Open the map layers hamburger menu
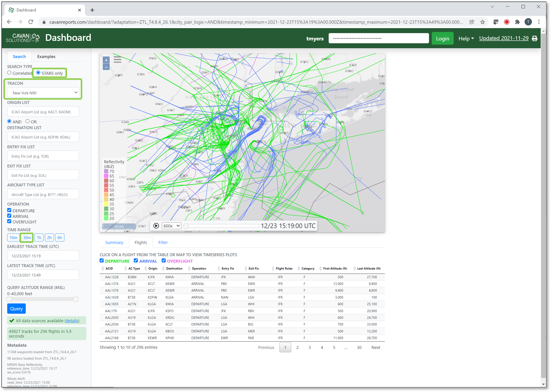Viewport: 551px width, 392px height. click(x=117, y=59)
